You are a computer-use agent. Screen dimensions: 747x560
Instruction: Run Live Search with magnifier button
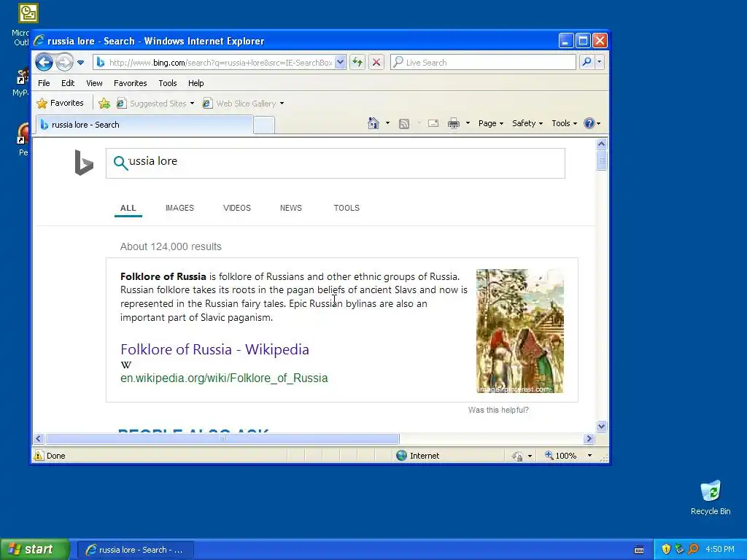click(x=587, y=62)
